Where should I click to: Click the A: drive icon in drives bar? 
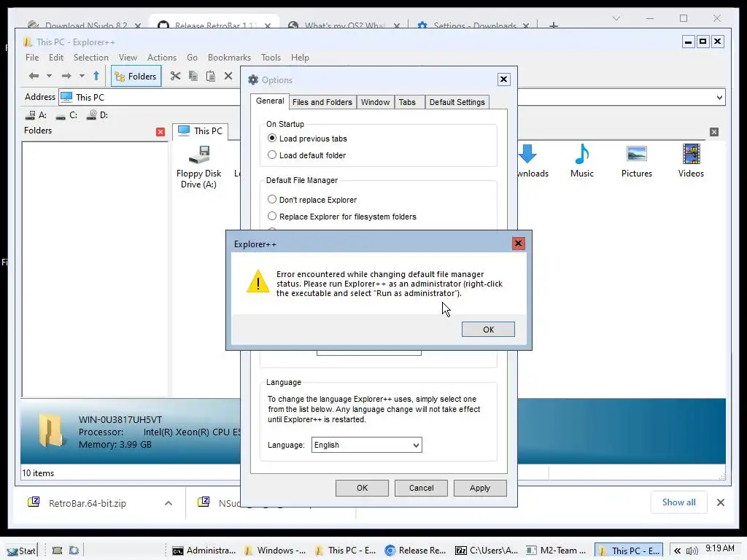pyautogui.click(x=36, y=114)
